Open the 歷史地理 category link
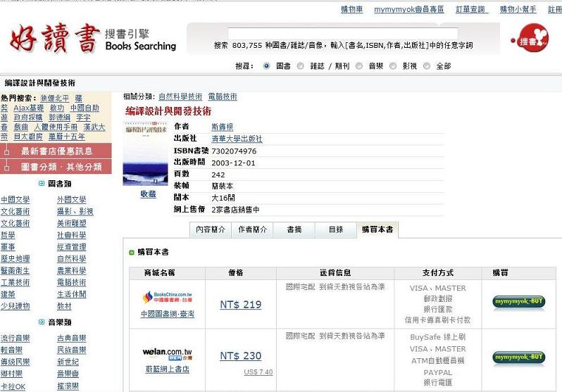This screenshot has height=392, width=562. pyautogui.click(x=15, y=259)
